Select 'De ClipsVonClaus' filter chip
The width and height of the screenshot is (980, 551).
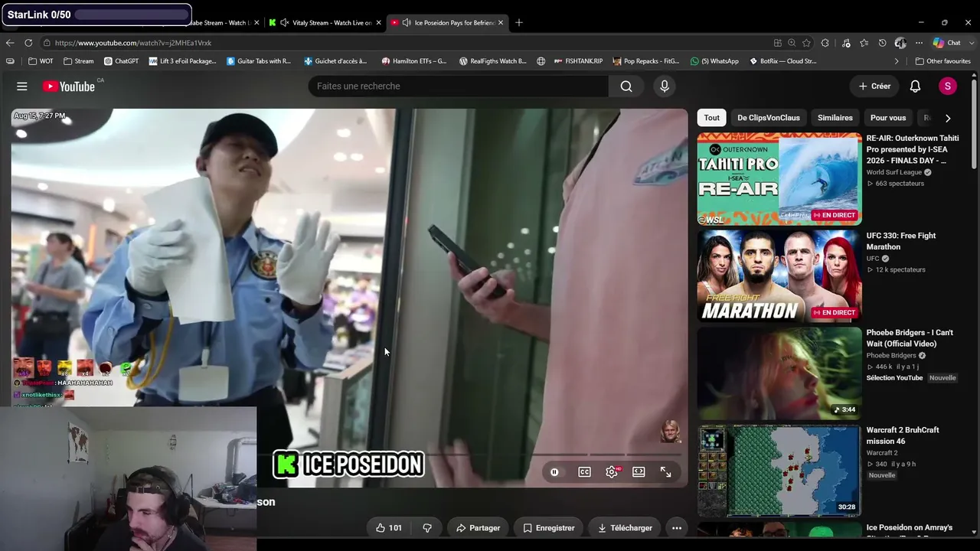[x=768, y=118]
